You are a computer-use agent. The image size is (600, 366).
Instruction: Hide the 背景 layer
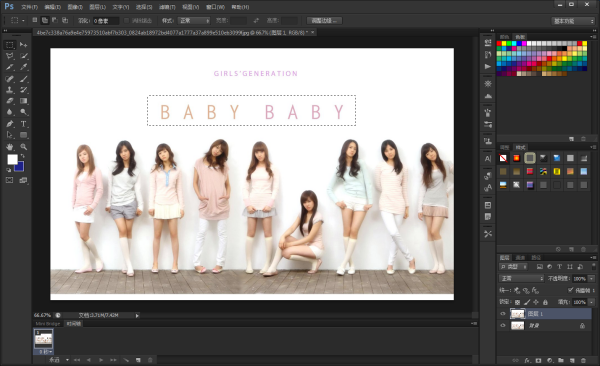pyautogui.click(x=503, y=326)
